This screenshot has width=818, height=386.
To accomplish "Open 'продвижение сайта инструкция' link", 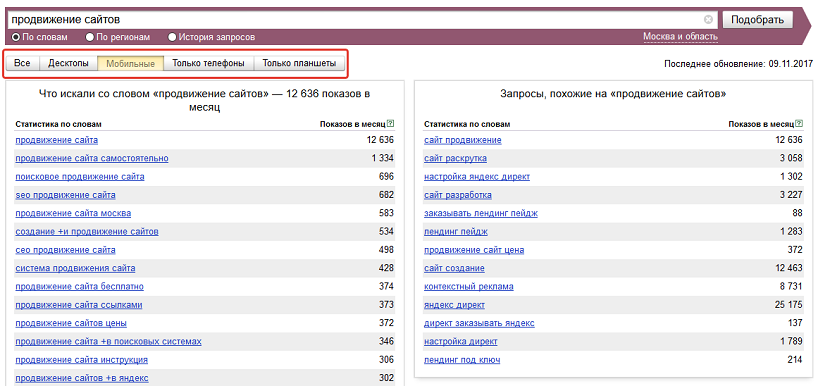I will click(x=81, y=360).
